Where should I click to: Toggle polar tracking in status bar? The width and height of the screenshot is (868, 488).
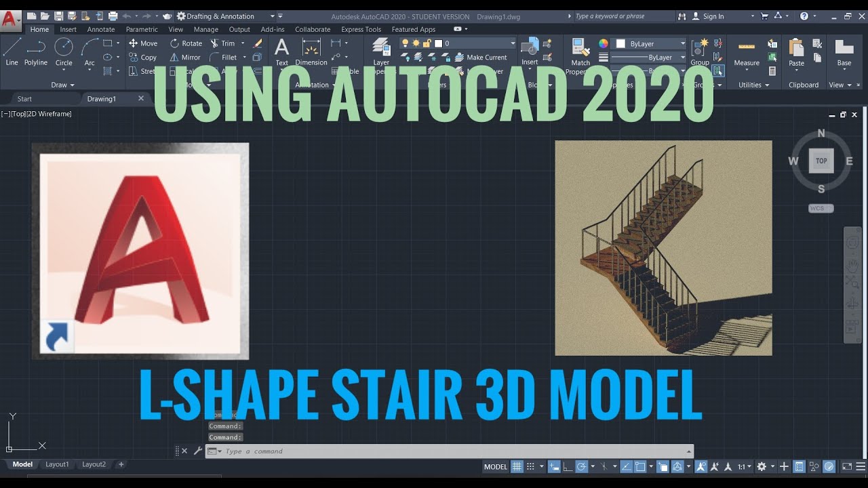581,466
